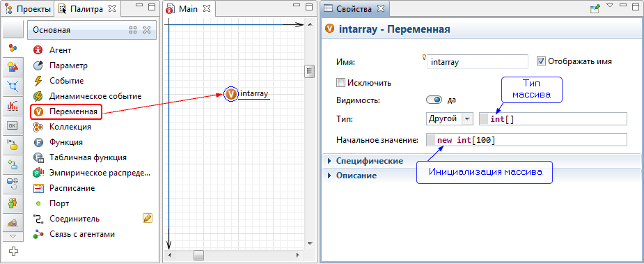Viewport: 644px width, 264px height.
Task: Click the canvas vertical scrollbar thumb
Action: pos(309,71)
